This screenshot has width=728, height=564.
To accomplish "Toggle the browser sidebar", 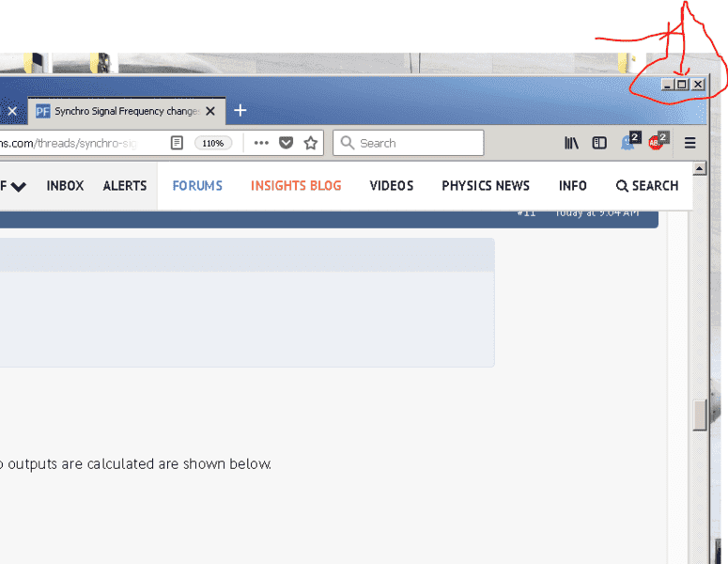I will click(599, 143).
